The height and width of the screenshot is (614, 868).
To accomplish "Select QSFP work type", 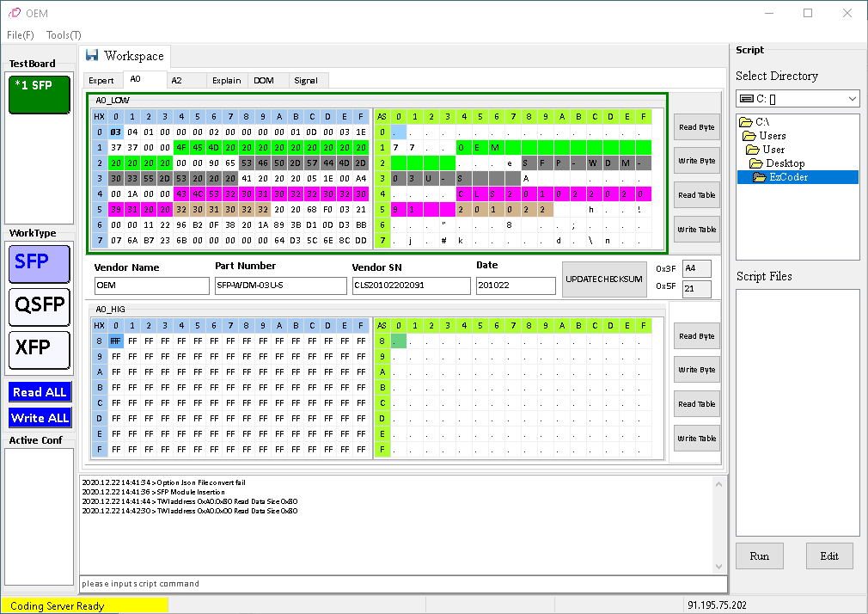I will 39,306.
